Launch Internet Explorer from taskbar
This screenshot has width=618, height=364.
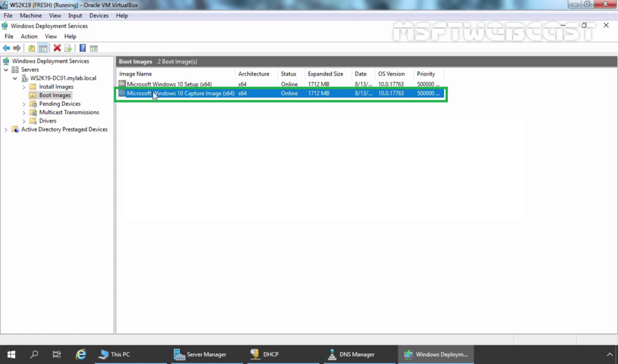pos(81,354)
